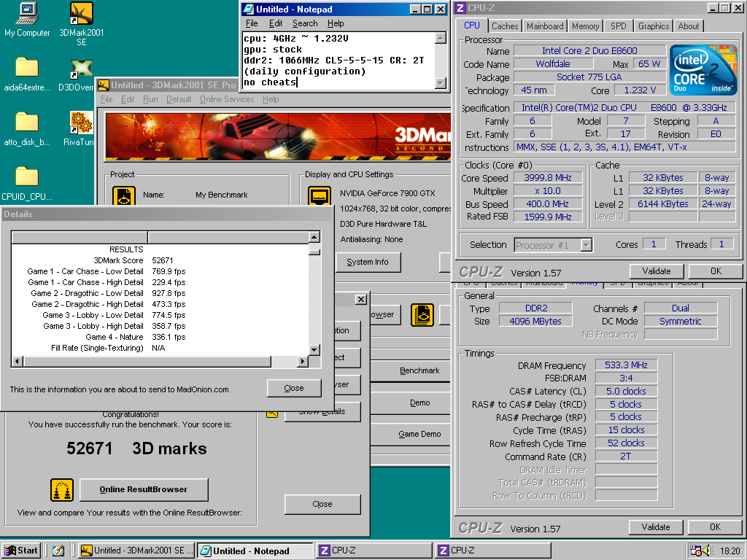Screen dimensions: 747x560
Task: Open Notepad Search menu
Action: click(305, 23)
